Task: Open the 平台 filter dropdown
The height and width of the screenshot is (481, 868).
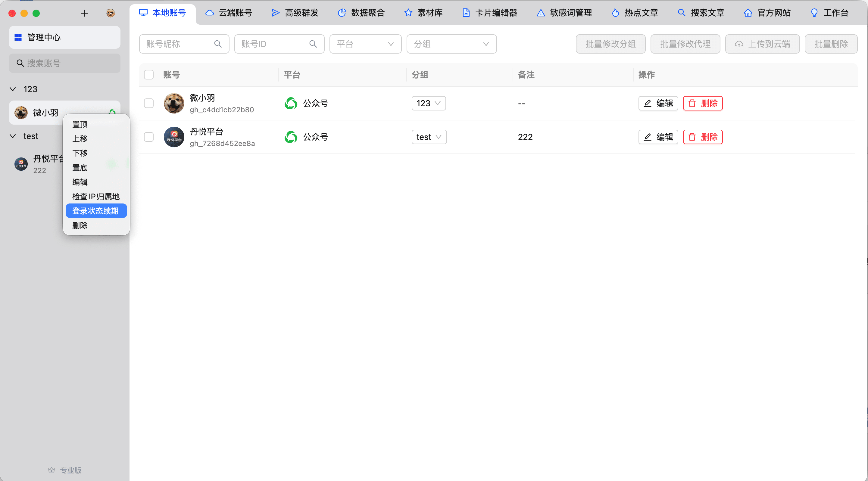Action: pos(365,44)
